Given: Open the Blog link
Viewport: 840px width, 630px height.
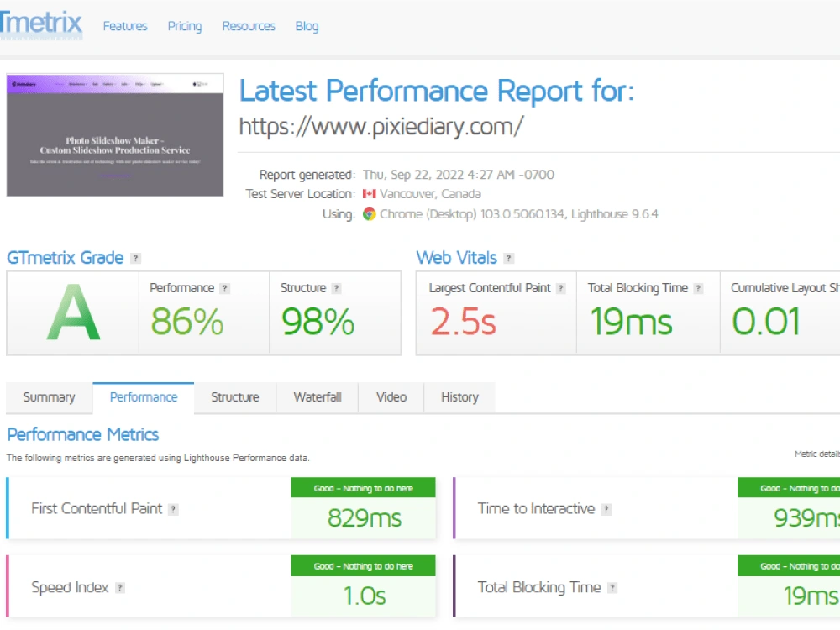Looking at the screenshot, I should pyautogui.click(x=307, y=26).
